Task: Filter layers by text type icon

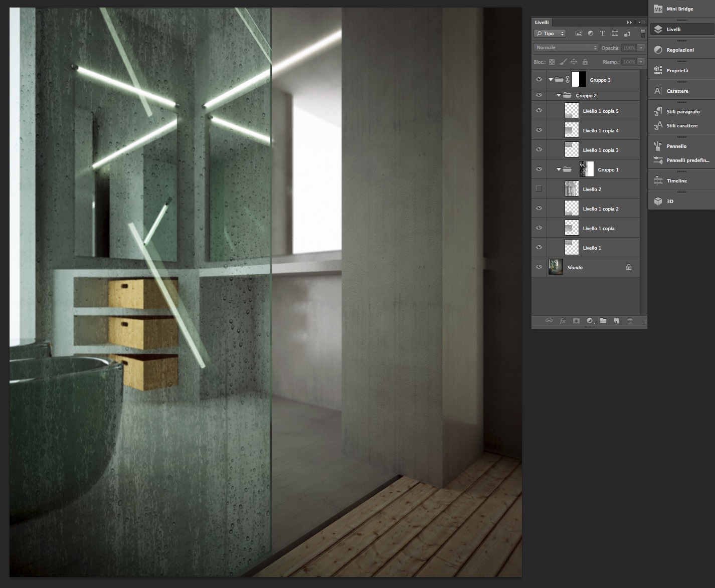Action: coord(603,34)
